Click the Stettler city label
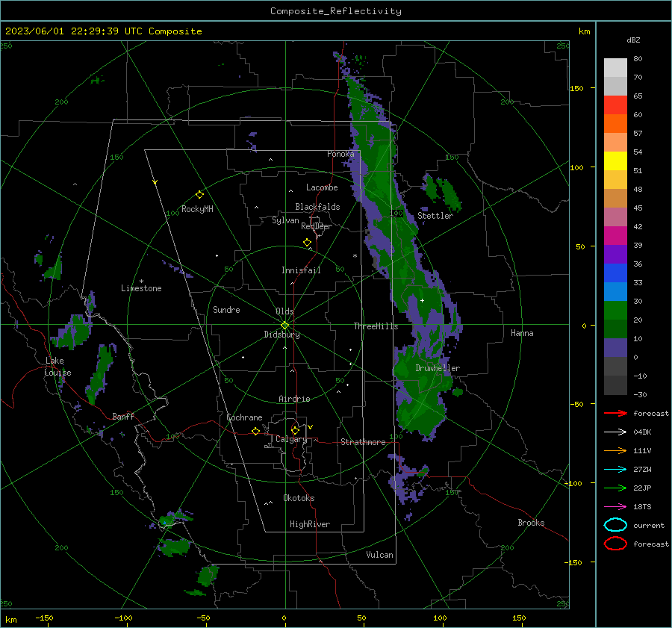Screen dimensions: 672x628 435,216
